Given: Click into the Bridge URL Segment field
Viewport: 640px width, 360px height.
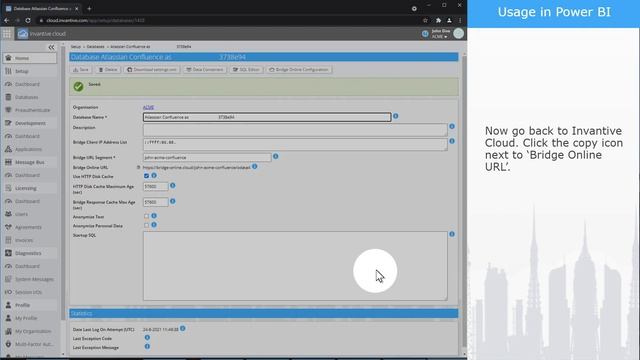Looking at the screenshot, I should (x=207, y=157).
